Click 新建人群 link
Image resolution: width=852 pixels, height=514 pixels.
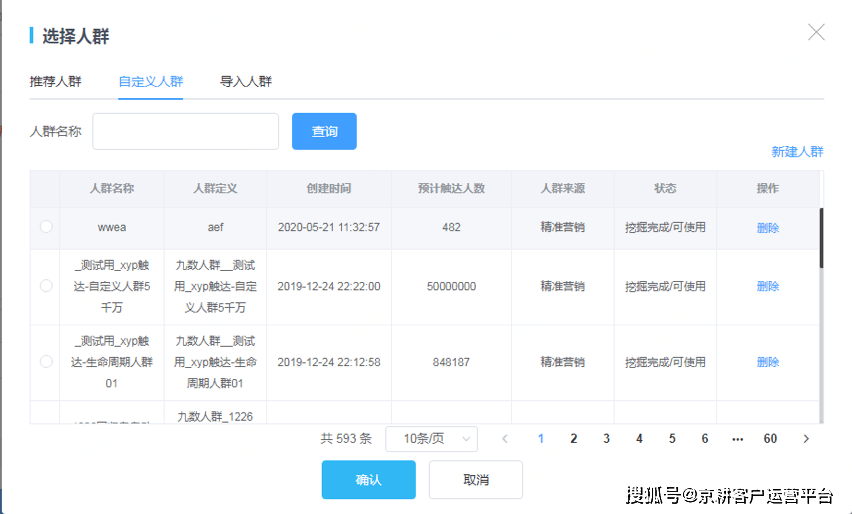pyautogui.click(x=797, y=152)
